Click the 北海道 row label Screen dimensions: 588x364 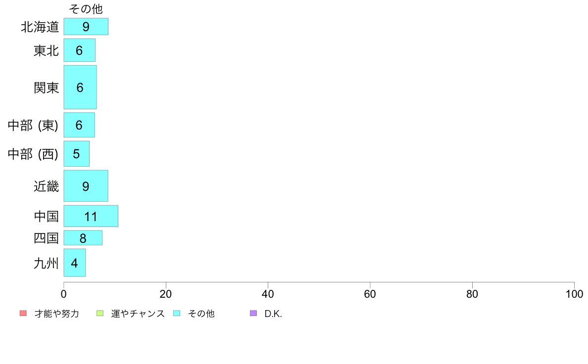tap(40, 27)
